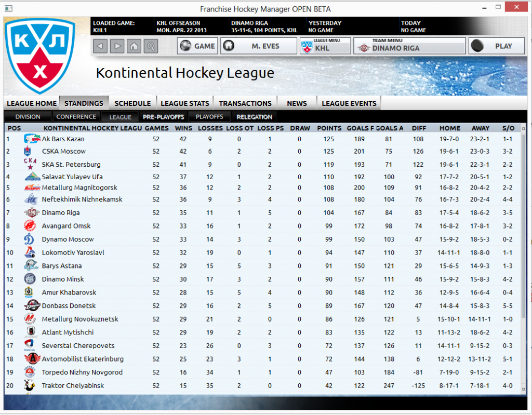Click the Traktor Chelyabinsk logo

coord(30,385)
